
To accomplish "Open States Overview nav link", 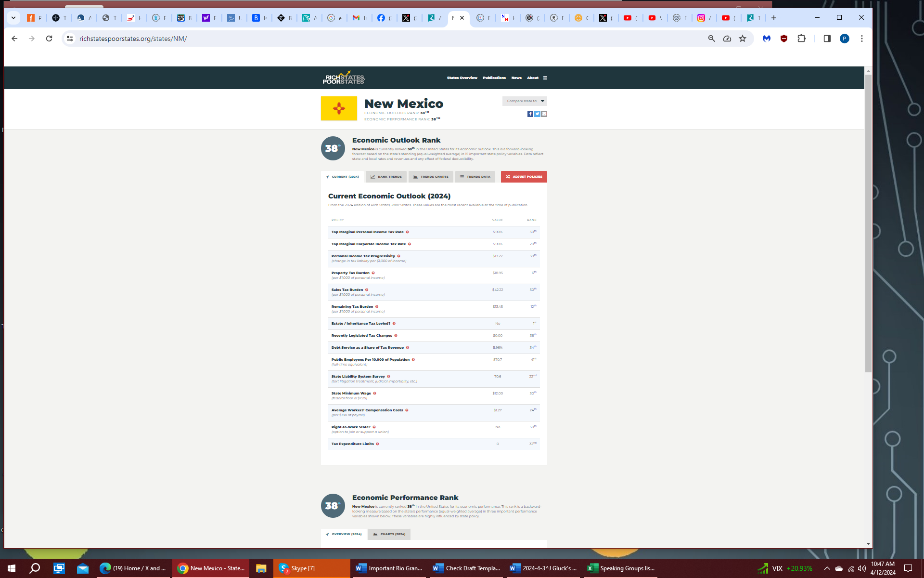I will (462, 78).
